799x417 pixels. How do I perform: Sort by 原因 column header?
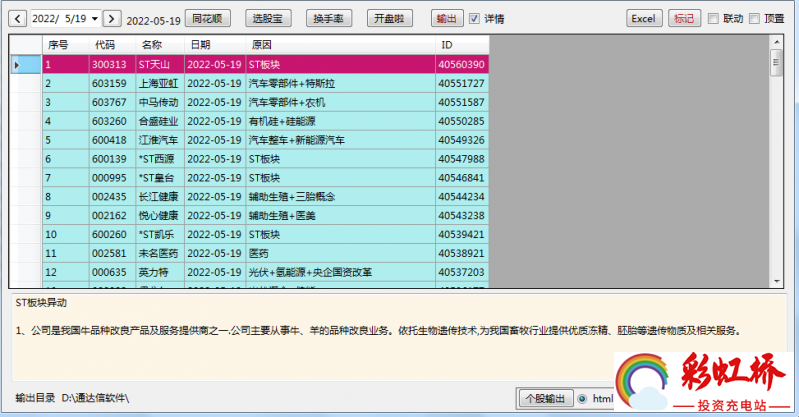[340, 45]
